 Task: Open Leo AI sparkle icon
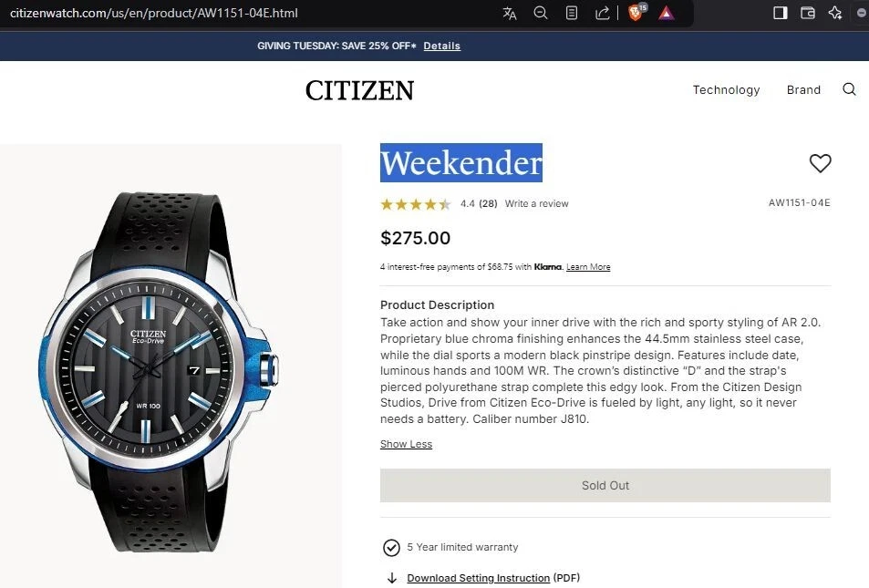point(834,13)
